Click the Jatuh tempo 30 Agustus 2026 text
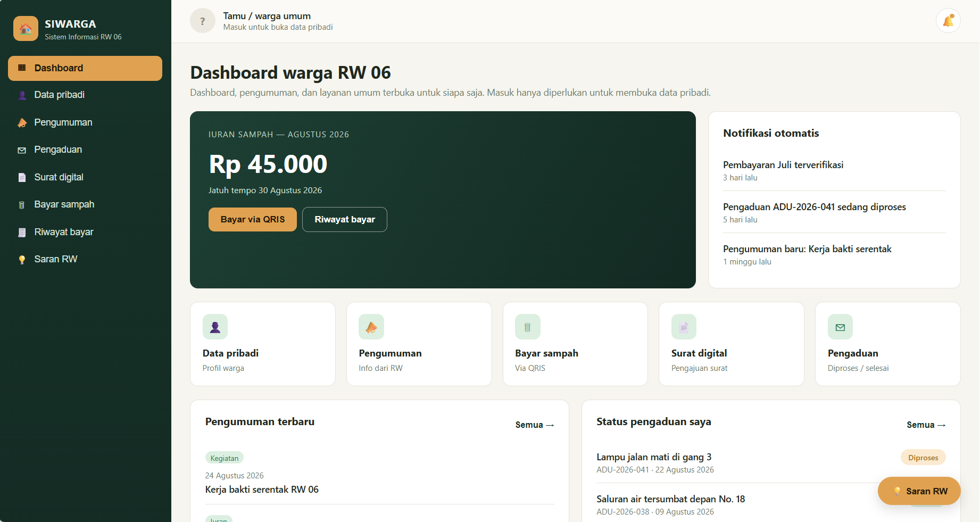Screen dimensions: 980x522 point(265,190)
